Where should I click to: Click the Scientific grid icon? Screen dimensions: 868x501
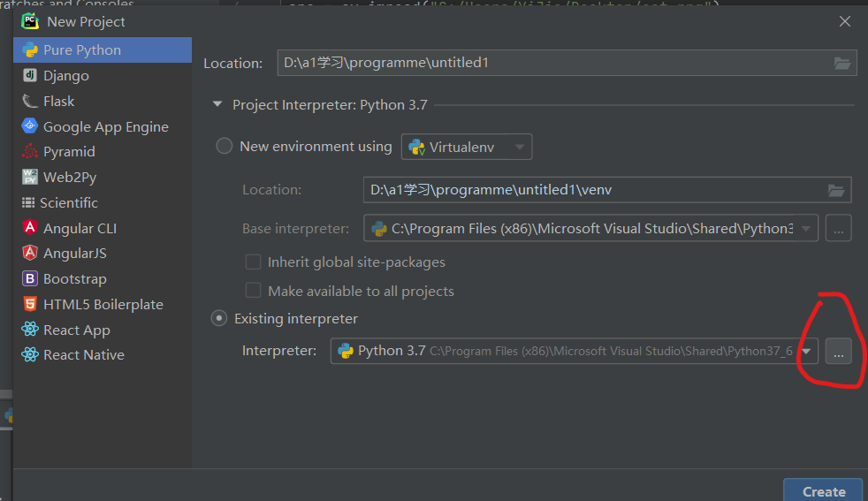pos(28,202)
